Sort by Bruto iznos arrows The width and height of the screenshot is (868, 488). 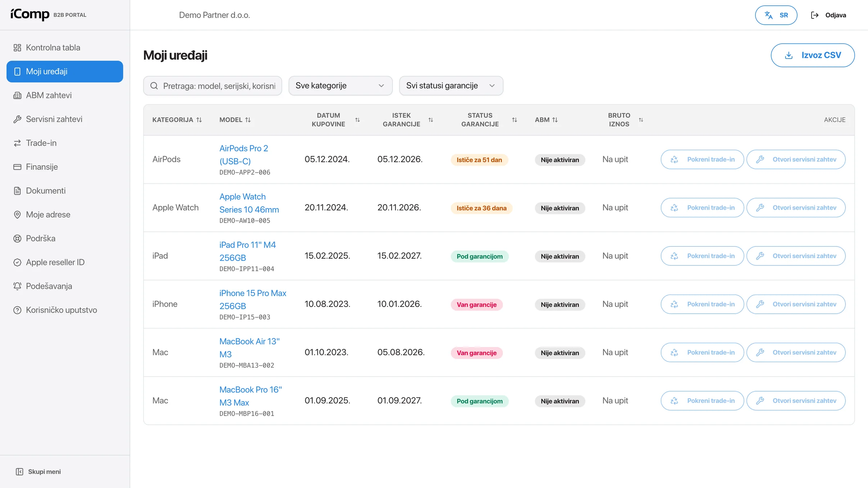(641, 120)
